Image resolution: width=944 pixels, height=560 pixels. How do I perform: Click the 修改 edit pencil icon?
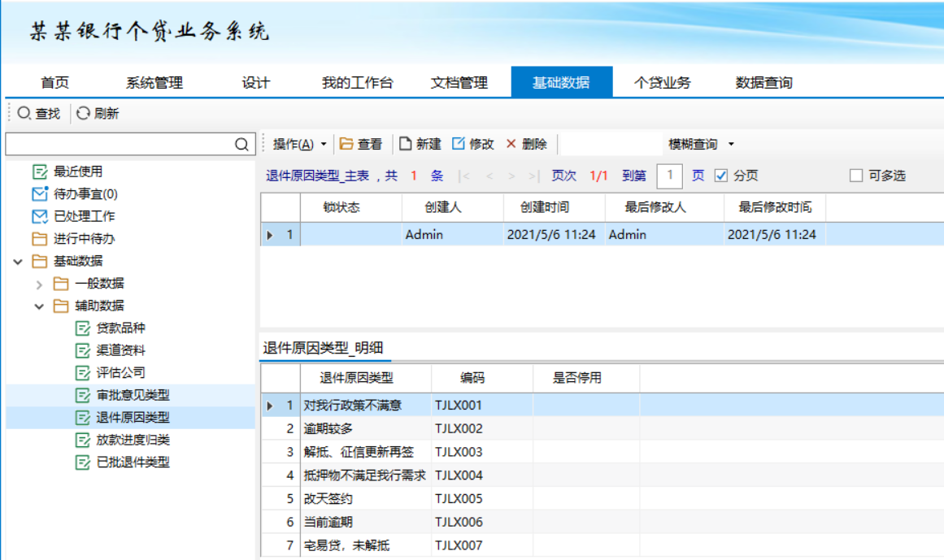coord(459,144)
